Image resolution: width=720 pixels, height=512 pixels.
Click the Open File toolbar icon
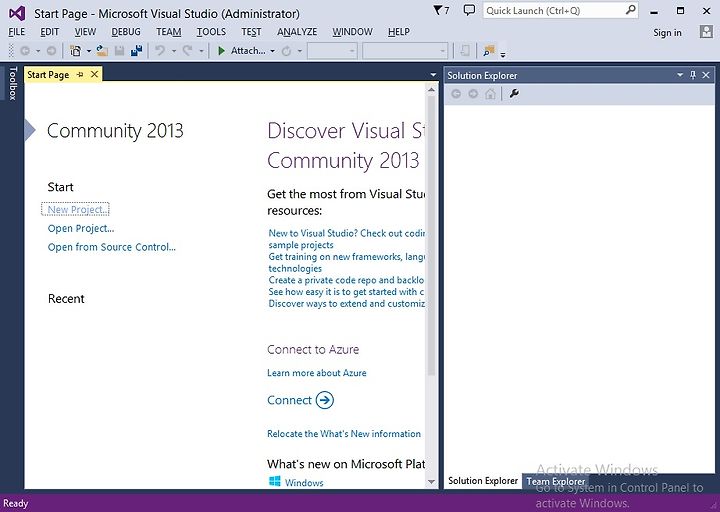click(102, 51)
